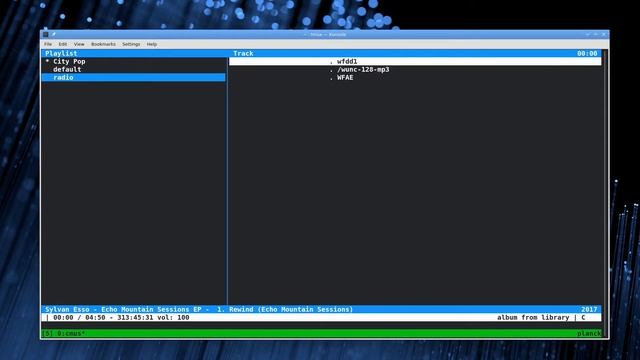Screen dimensions: 640x360
Task: Click the Track column header
Action: click(x=243, y=53)
